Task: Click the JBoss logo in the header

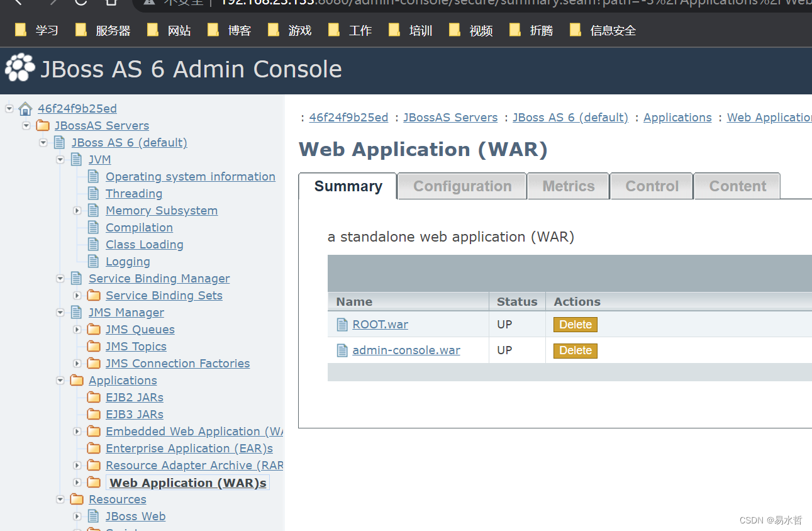Action: [x=20, y=68]
